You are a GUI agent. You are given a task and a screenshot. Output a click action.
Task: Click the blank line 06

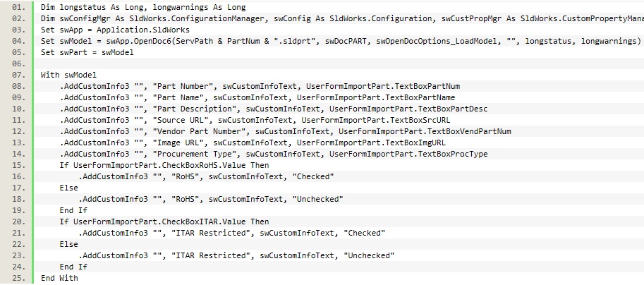coord(339,63)
